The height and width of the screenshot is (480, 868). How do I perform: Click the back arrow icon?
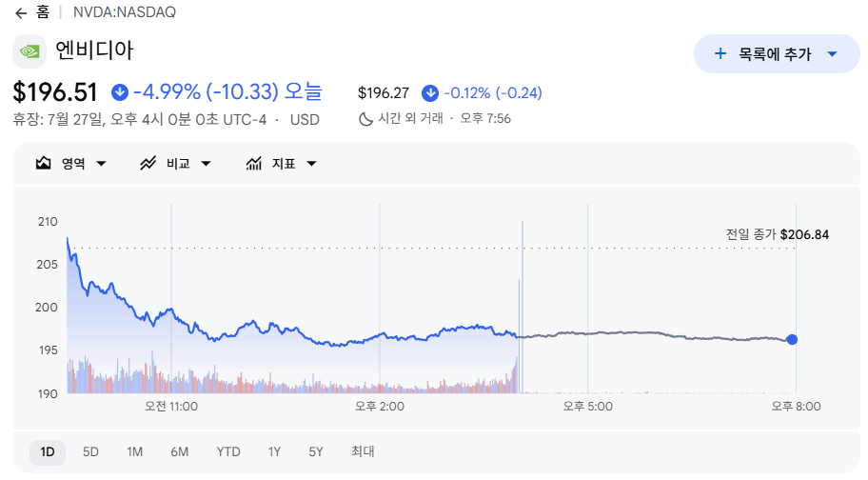(21, 13)
